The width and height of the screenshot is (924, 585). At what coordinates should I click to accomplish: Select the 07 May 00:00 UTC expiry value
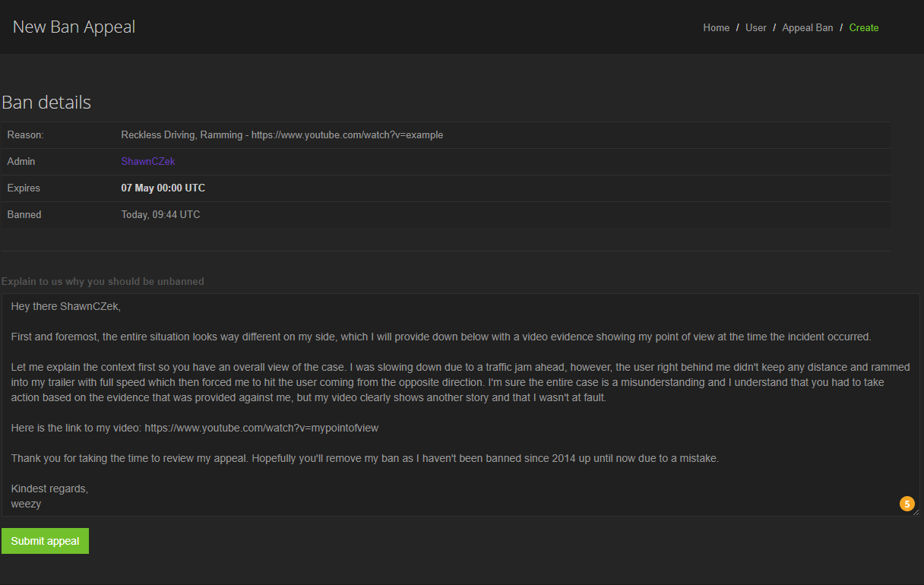[x=163, y=188]
